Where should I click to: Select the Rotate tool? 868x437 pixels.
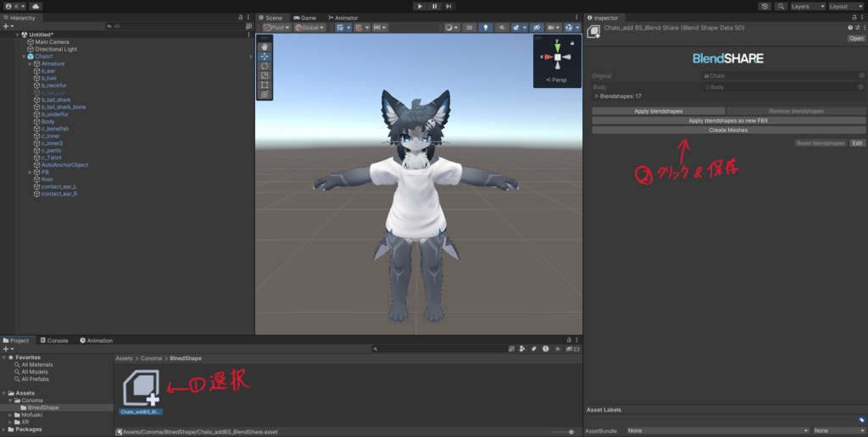(x=264, y=66)
